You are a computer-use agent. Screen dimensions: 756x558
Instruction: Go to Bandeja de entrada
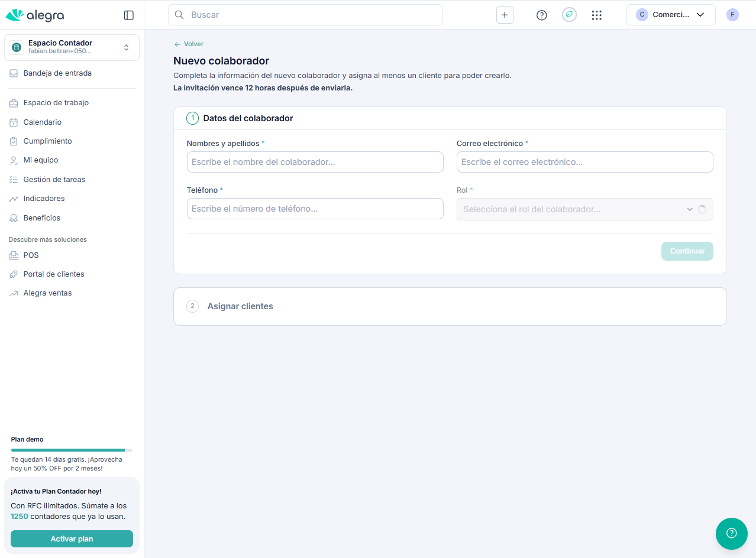pos(57,73)
